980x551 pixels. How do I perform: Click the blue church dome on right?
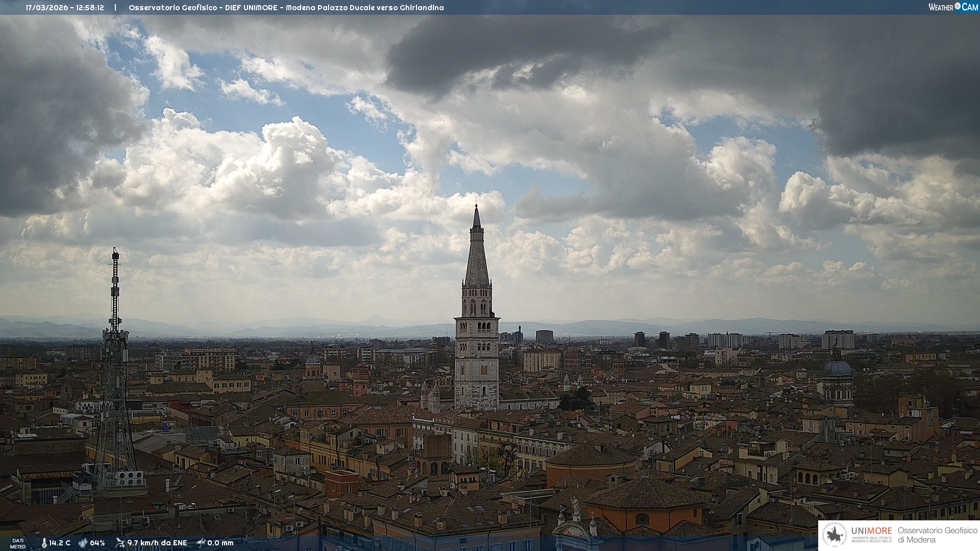838,368
